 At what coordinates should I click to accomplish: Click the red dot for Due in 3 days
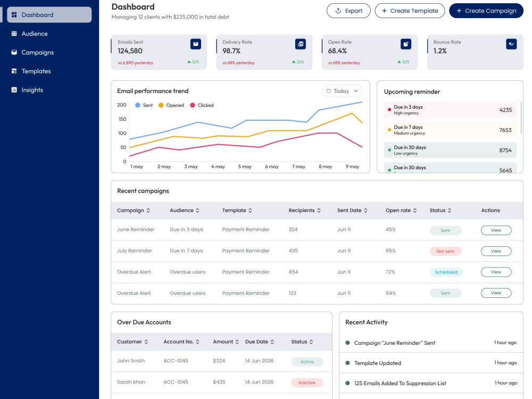(389, 110)
